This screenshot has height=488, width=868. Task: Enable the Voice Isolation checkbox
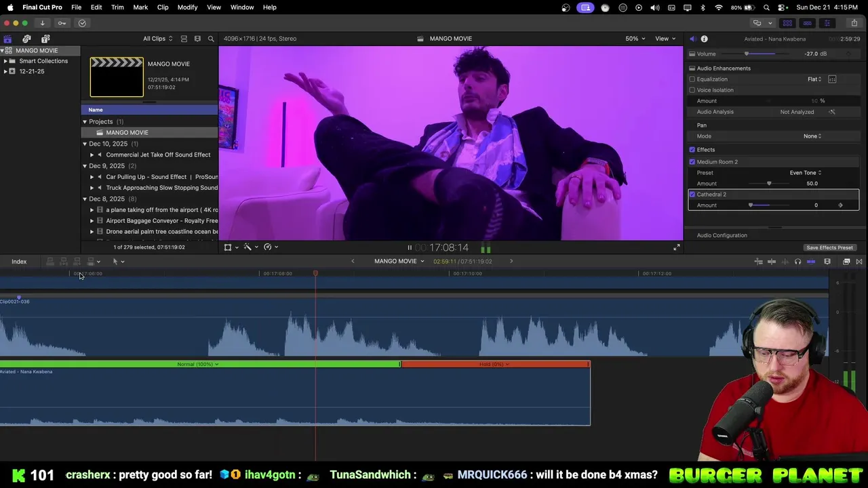point(692,90)
